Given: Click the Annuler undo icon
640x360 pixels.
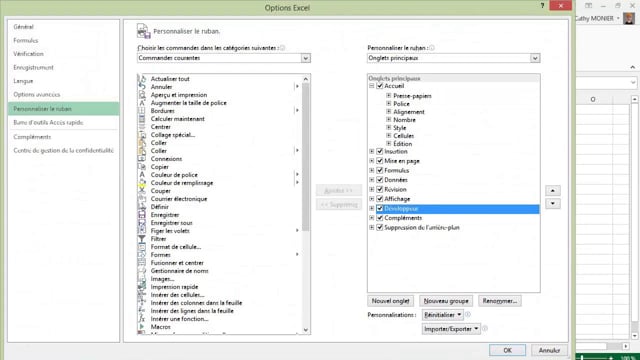Looking at the screenshot, I should [142, 87].
